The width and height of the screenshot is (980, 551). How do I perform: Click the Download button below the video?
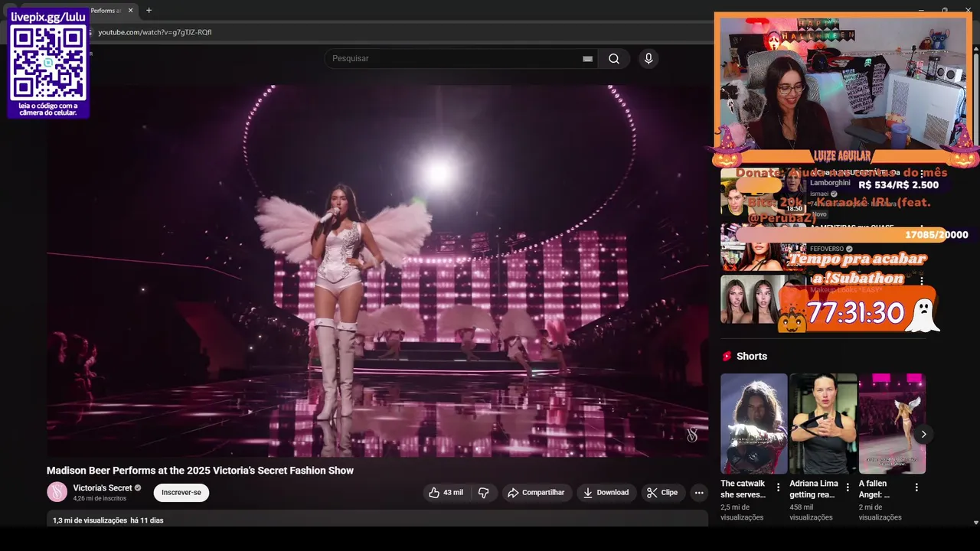[x=606, y=493]
